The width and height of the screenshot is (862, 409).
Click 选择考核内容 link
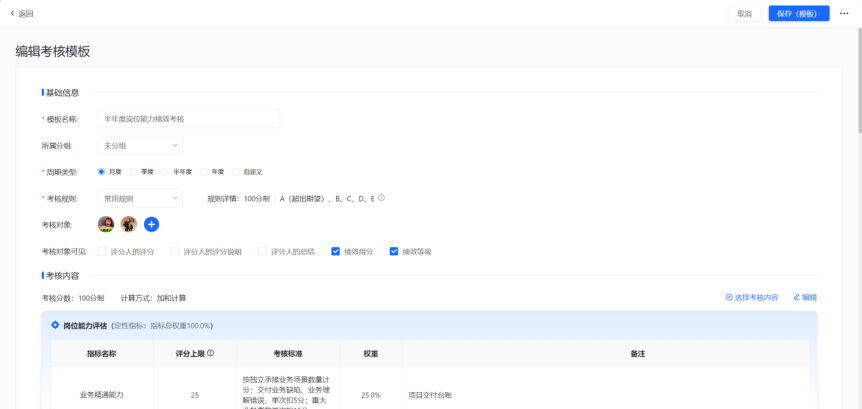[752, 297]
